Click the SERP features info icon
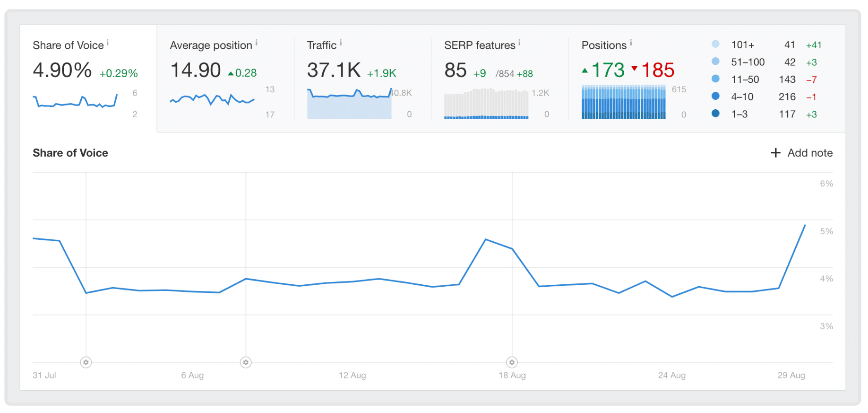868x413 pixels. (x=519, y=43)
